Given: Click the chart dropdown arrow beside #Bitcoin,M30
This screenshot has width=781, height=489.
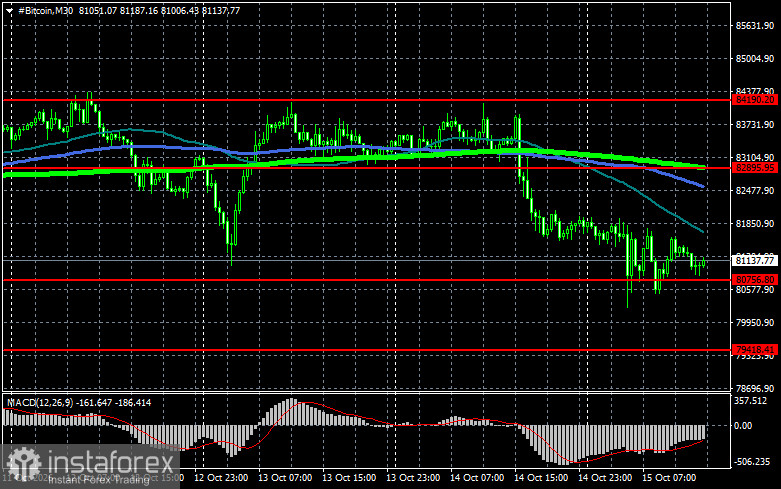Looking at the screenshot, I should (x=9, y=10).
